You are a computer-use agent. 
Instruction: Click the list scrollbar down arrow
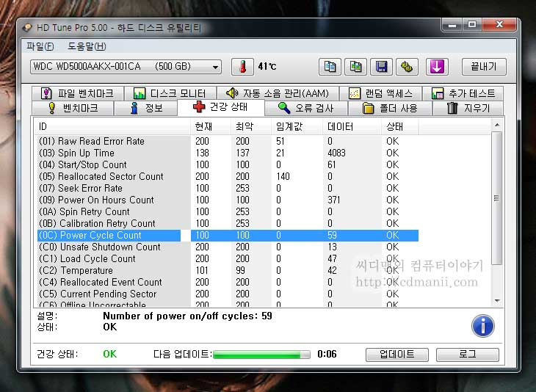click(x=497, y=301)
